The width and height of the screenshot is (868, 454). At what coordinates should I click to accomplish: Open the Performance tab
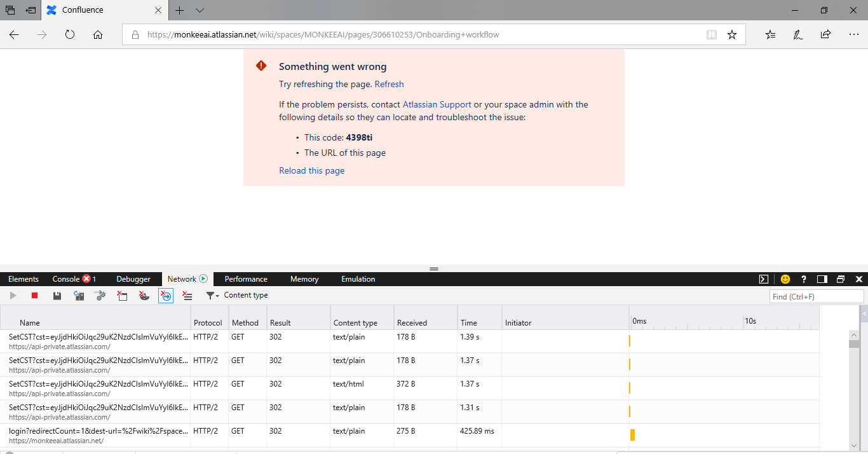(x=246, y=279)
